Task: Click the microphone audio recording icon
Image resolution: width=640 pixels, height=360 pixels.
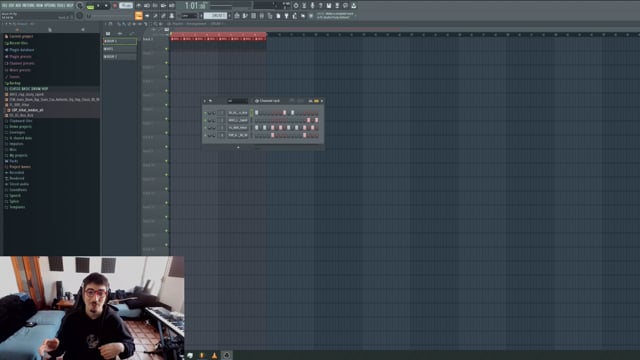Action: [312, 6]
